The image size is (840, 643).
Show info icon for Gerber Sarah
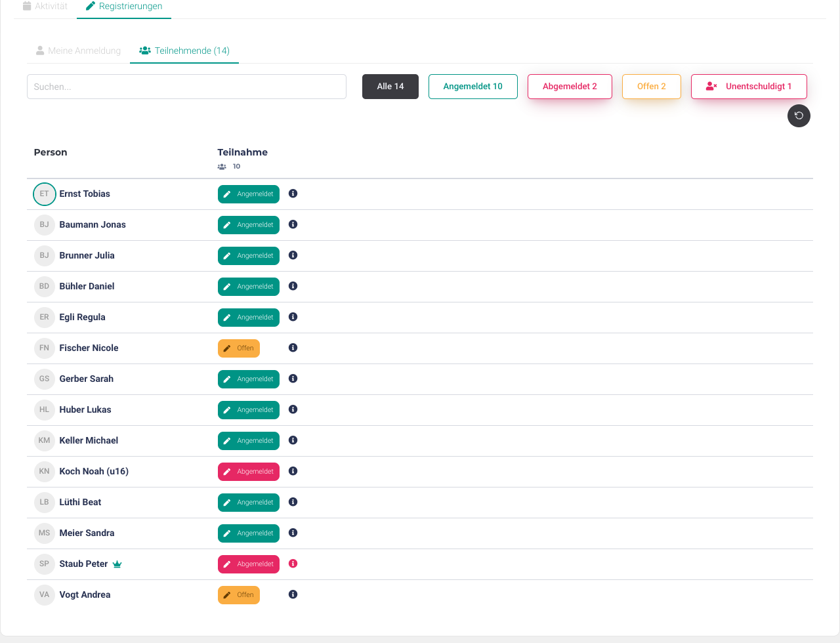(293, 379)
